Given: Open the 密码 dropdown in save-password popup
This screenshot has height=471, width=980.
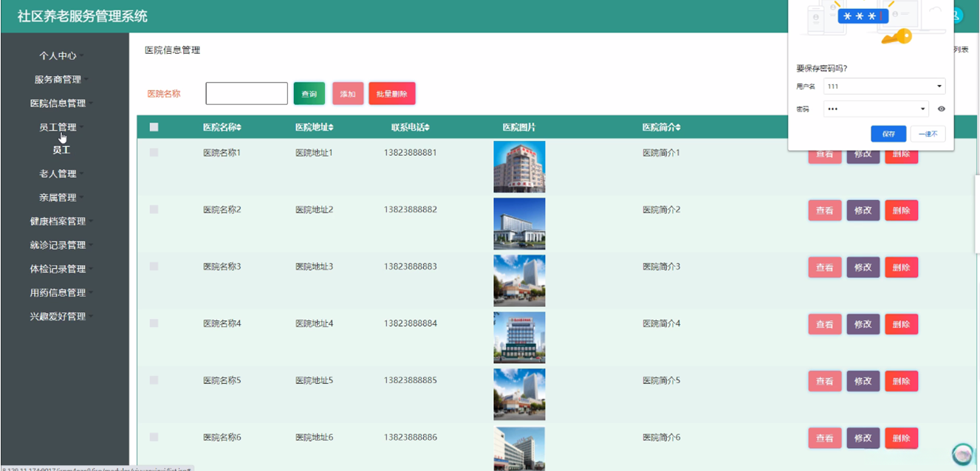Looking at the screenshot, I should pyautogui.click(x=876, y=109).
